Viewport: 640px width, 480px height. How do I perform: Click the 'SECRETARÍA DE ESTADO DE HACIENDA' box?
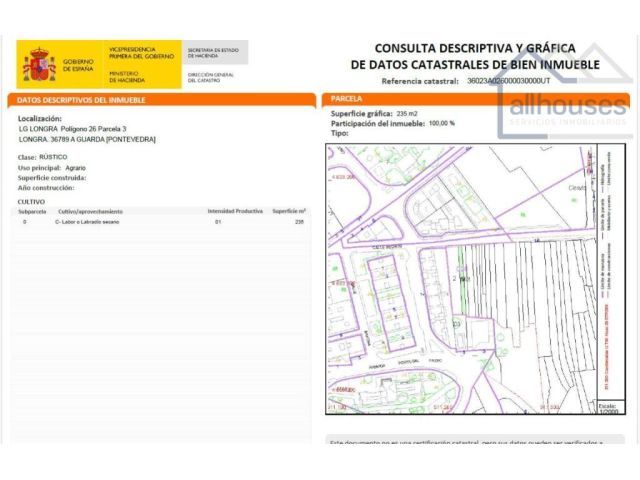pos(215,52)
